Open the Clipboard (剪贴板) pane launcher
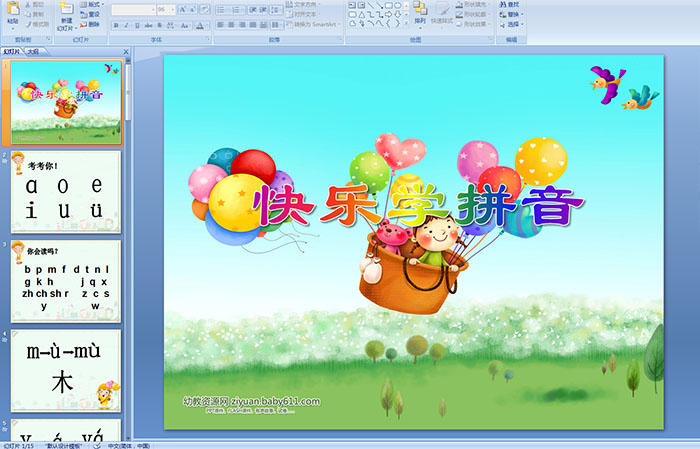The height and width of the screenshot is (449, 700). coord(48,40)
